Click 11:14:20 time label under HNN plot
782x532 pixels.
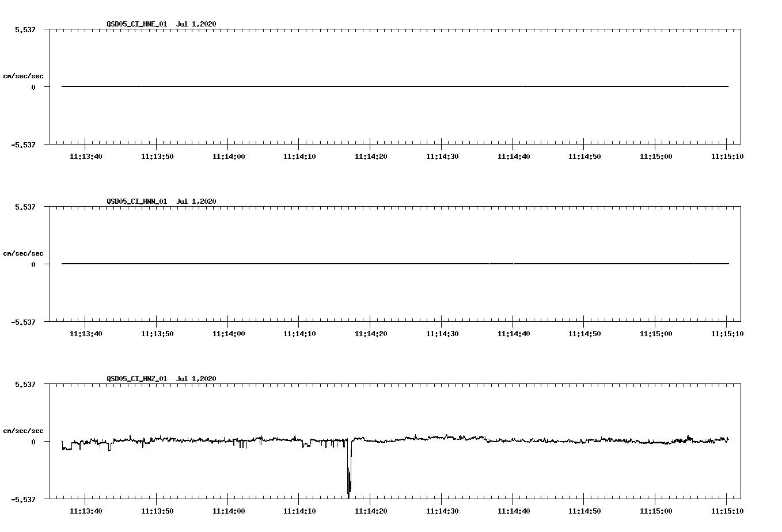click(371, 334)
